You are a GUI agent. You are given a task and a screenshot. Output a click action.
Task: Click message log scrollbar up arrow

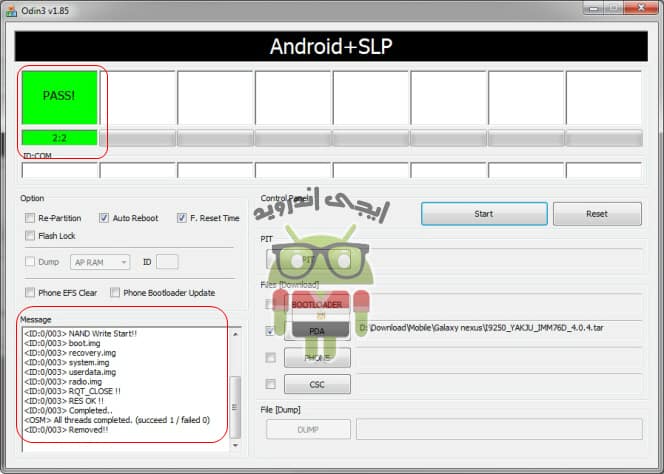235,334
